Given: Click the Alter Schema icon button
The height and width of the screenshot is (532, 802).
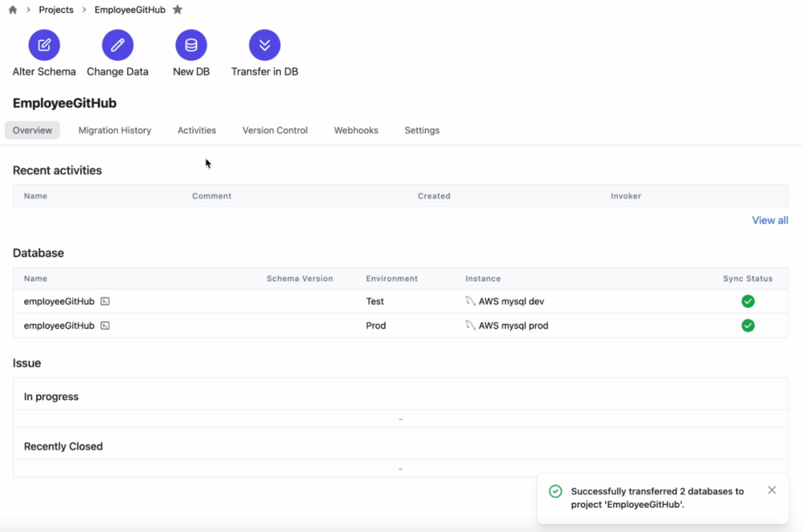Looking at the screenshot, I should coord(44,45).
